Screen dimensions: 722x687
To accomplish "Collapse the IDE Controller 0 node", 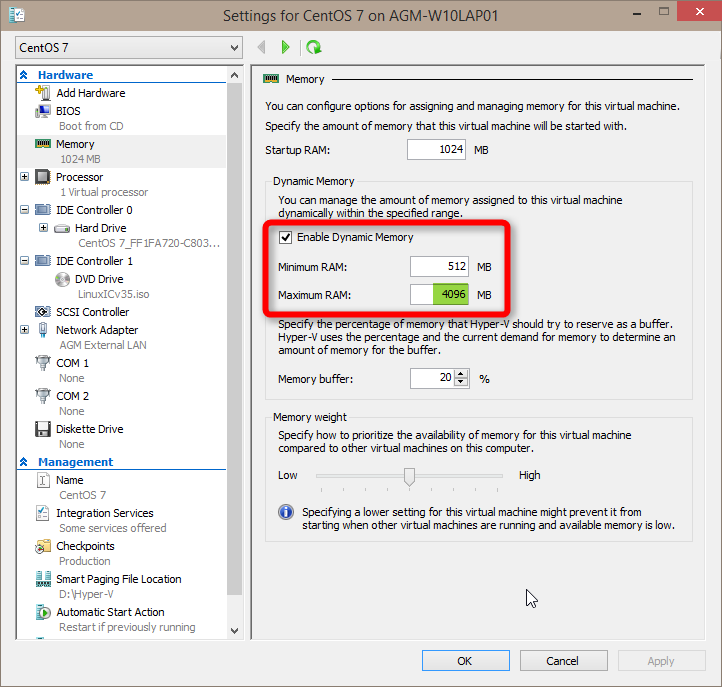I will point(24,210).
